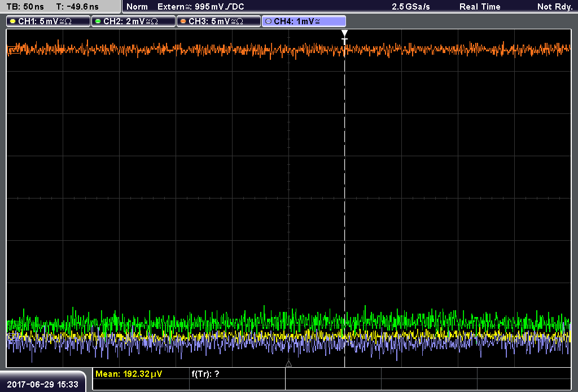The height and width of the screenshot is (392, 578).
Task: Select the CH3: 5mV channel tab
Action: click(x=218, y=21)
